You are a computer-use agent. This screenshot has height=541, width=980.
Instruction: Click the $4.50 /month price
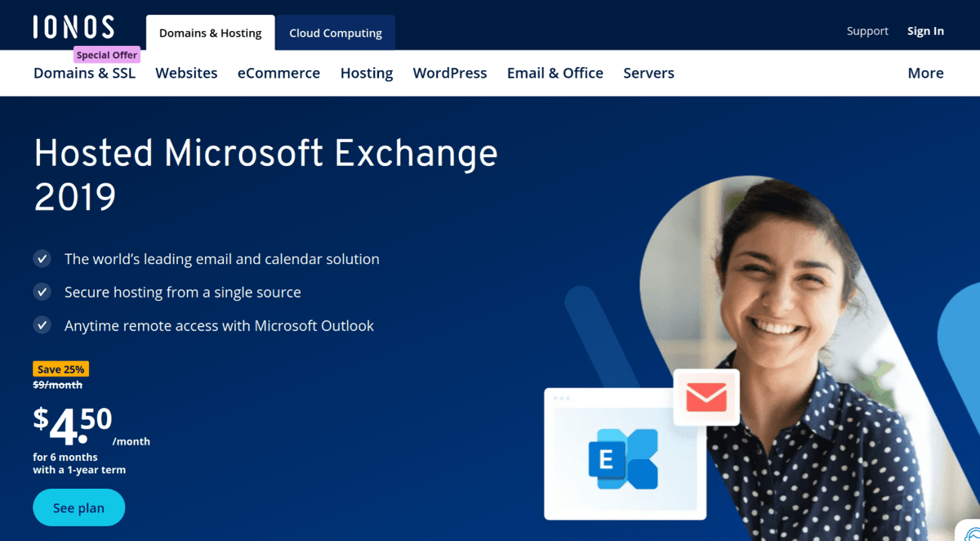coord(91,426)
